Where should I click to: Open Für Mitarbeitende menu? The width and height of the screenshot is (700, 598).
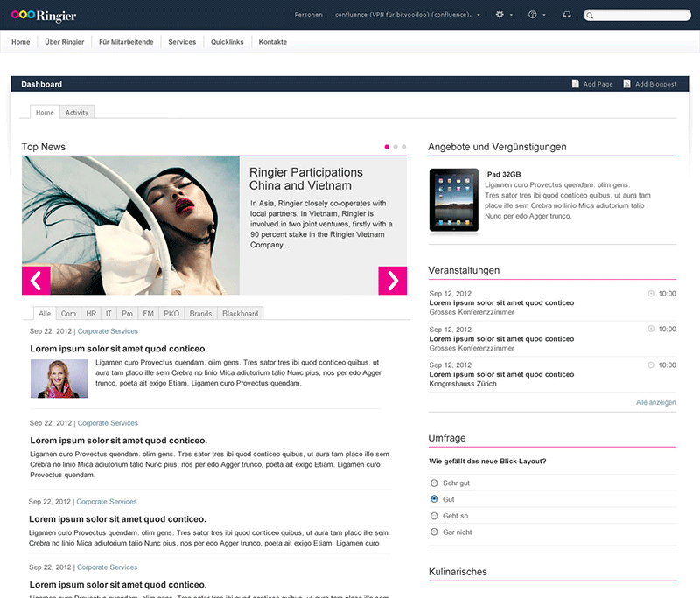pyautogui.click(x=126, y=42)
